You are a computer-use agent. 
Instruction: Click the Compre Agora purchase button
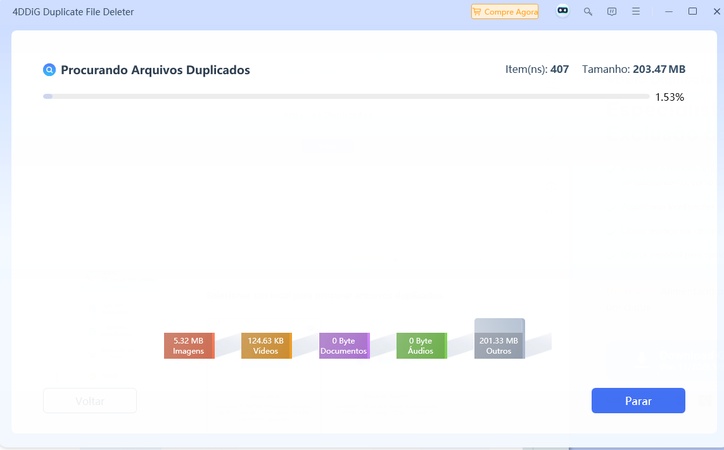(x=505, y=12)
